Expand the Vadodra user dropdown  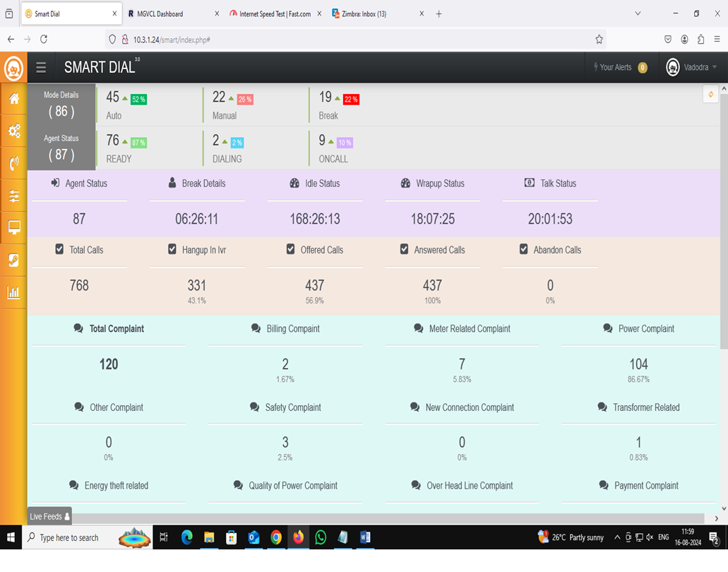(x=692, y=68)
